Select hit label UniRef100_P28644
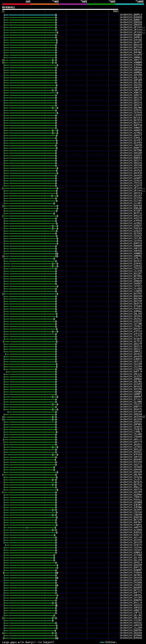This screenshot has width=146, height=644. coord(131,572)
